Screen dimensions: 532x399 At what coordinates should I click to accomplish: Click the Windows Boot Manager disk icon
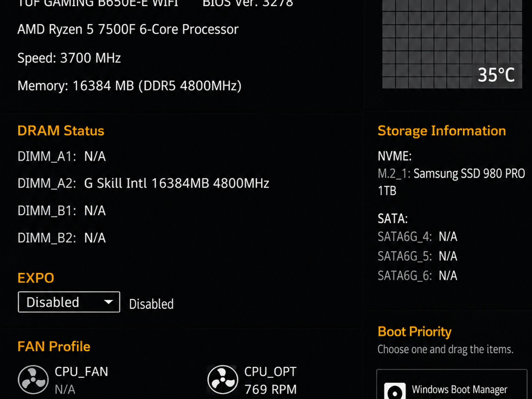pos(395,391)
